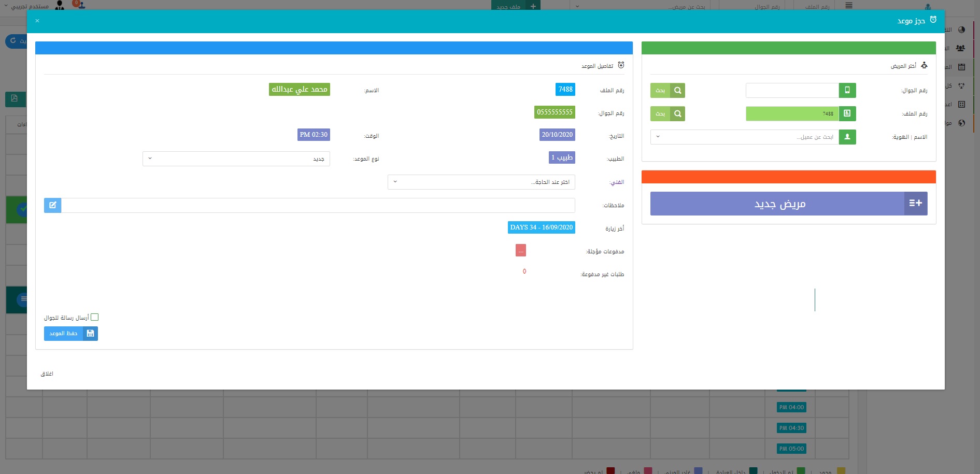This screenshot has height=474, width=980.
Task: Click the red deferred payments badge
Action: [520, 251]
